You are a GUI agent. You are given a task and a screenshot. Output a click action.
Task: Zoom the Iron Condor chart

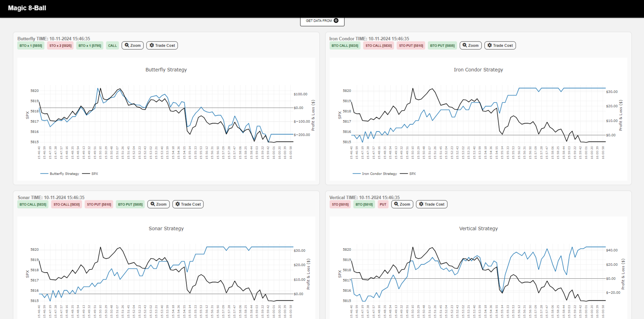point(470,45)
